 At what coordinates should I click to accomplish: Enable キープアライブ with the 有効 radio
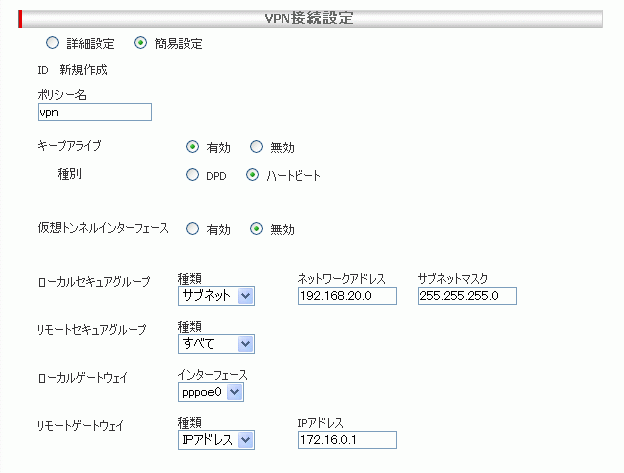click(x=192, y=147)
